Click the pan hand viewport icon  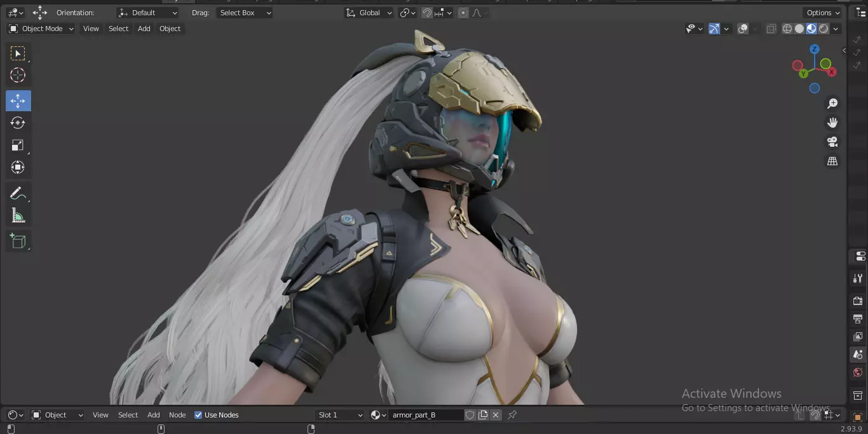832,123
